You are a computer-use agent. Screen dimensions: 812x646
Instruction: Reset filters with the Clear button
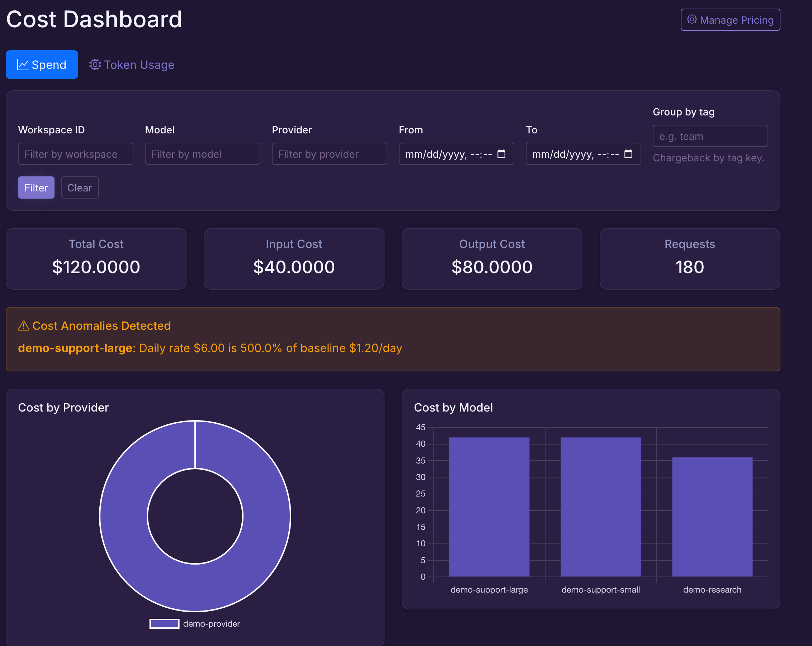tap(80, 187)
